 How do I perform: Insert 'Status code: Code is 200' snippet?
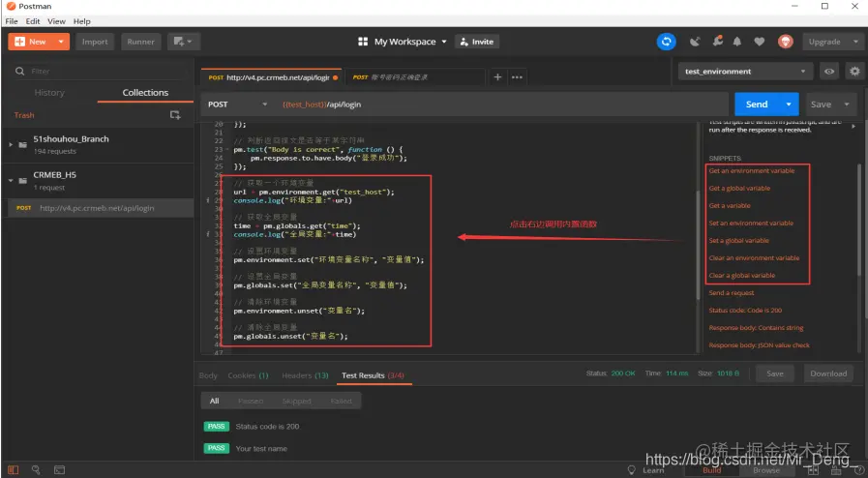tap(745, 311)
